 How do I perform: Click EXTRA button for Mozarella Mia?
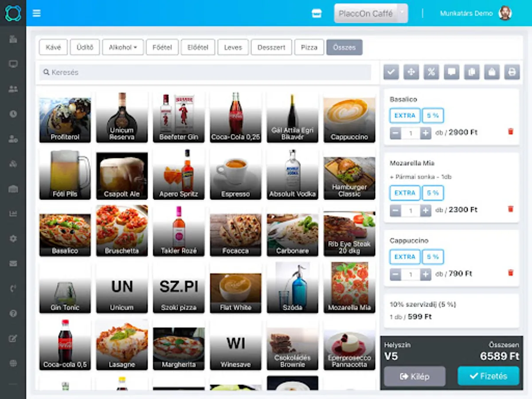[x=405, y=193]
